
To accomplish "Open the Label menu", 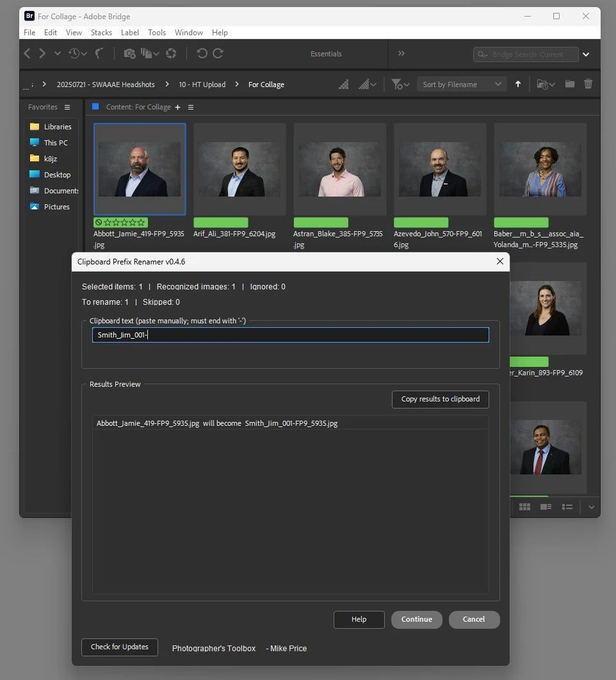I will (130, 33).
